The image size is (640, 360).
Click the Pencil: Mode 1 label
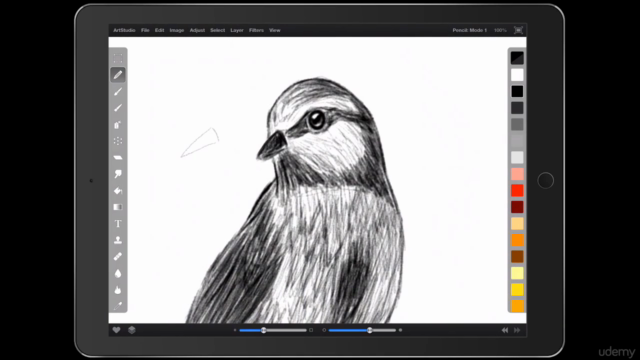click(469, 30)
